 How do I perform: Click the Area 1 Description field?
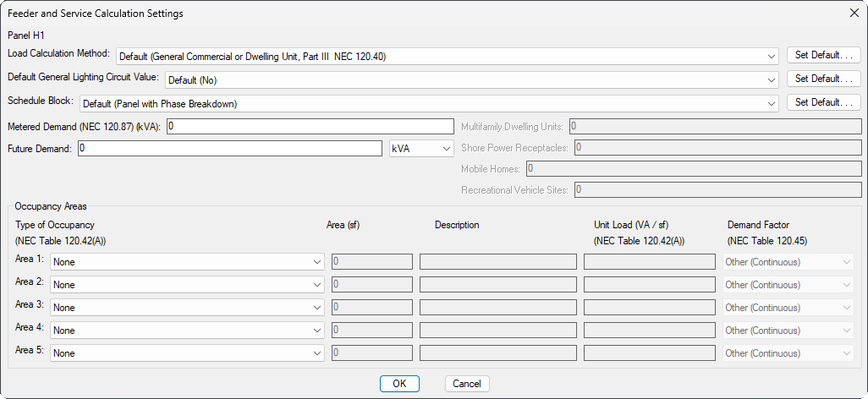pyautogui.click(x=497, y=262)
